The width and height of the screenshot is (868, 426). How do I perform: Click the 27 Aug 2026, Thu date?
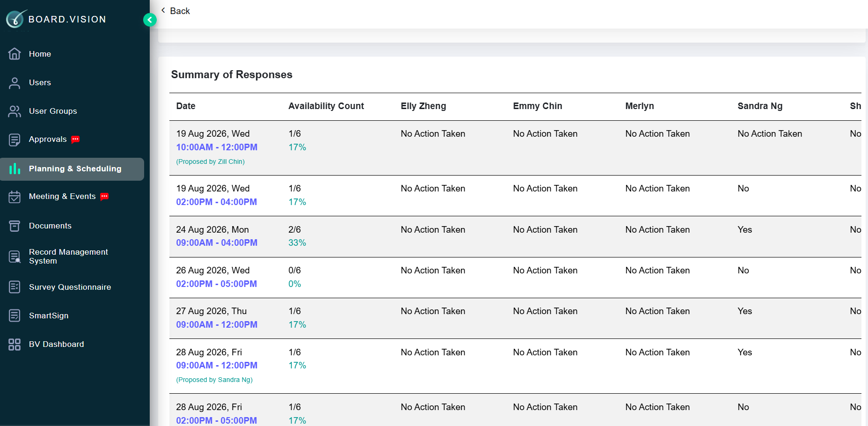click(x=212, y=311)
